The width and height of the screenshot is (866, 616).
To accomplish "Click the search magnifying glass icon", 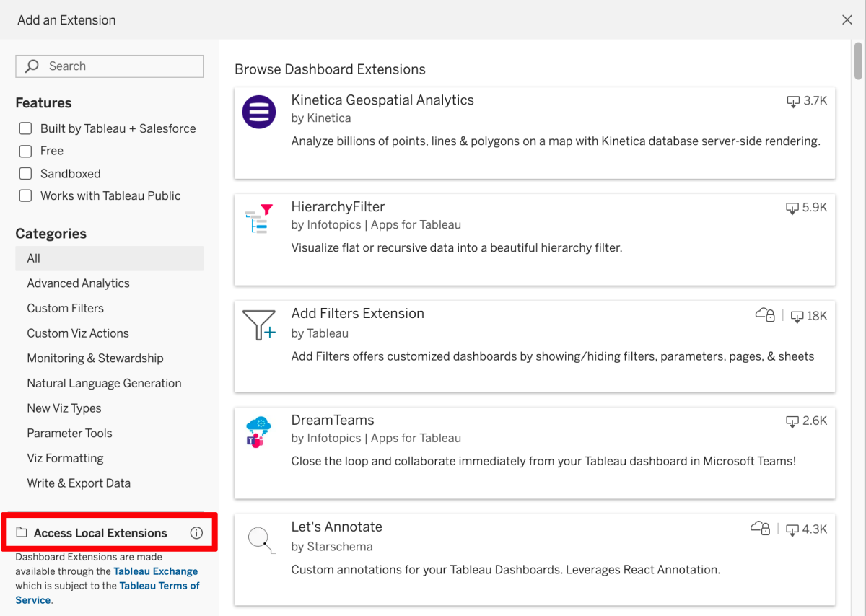I will click(x=32, y=66).
